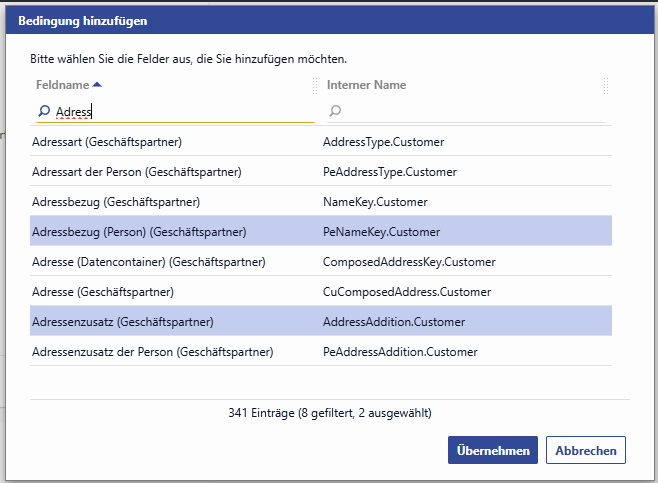This screenshot has height=483, width=658.
Task: Select the Adressart (Geschäftspartner) row
Action: pos(321,142)
